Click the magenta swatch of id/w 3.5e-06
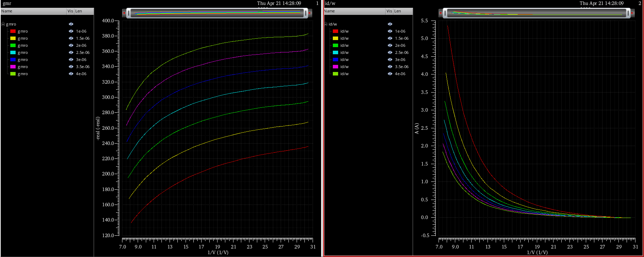644x257 pixels. point(335,67)
